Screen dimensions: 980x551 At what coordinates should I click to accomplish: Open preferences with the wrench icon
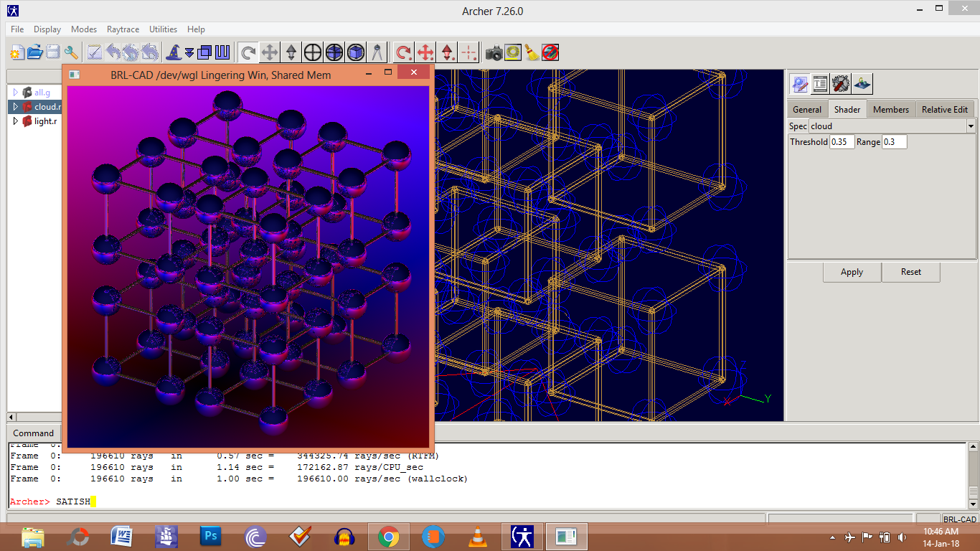click(71, 52)
